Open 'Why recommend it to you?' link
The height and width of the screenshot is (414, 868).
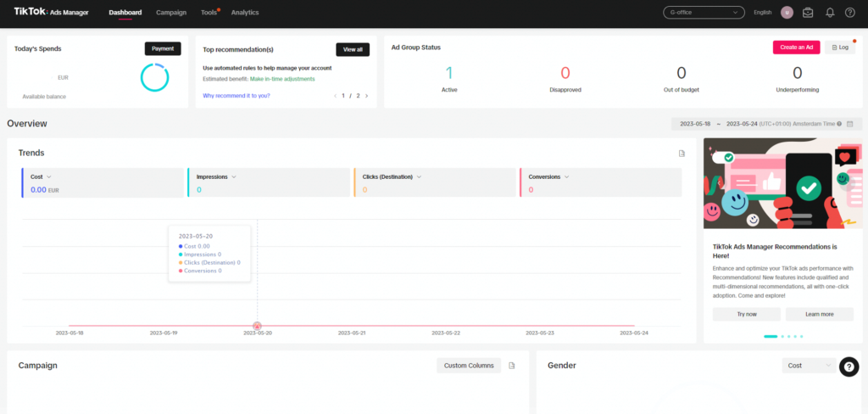pyautogui.click(x=236, y=96)
